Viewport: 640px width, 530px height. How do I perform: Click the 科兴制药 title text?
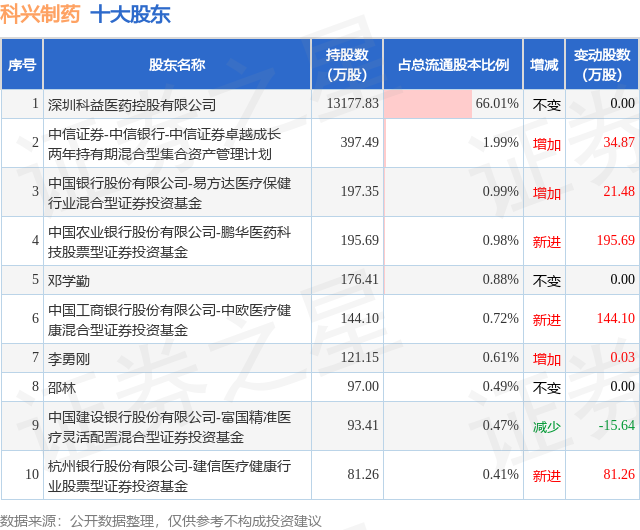(40, 14)
